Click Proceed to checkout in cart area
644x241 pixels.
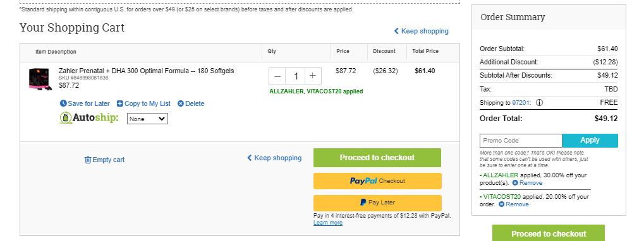(377, 158)
